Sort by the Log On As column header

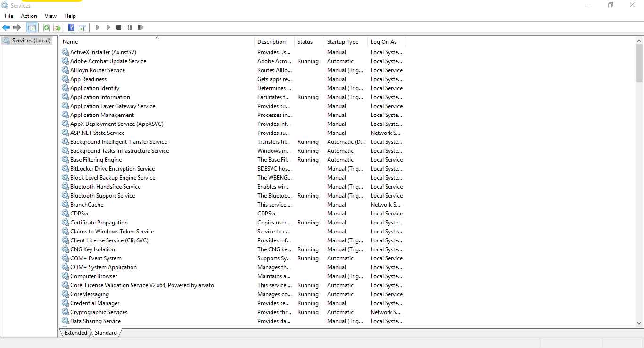[x=386, y=42]
